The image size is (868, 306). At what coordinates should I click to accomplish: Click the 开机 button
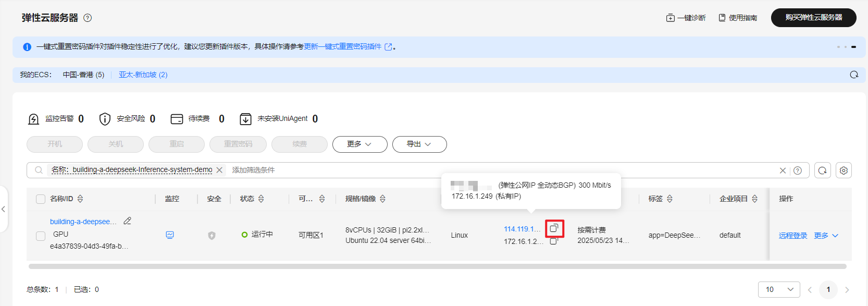pyautogui.click(x=55, y=144)
